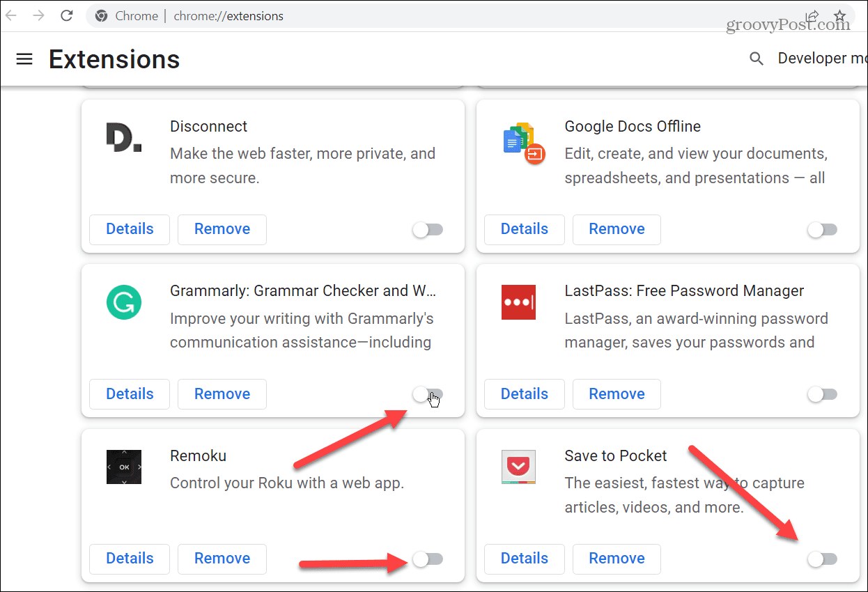This screenshot has width=868, height=592.
Task: Reload the page with the refresh icon
Action: [67, 15]
